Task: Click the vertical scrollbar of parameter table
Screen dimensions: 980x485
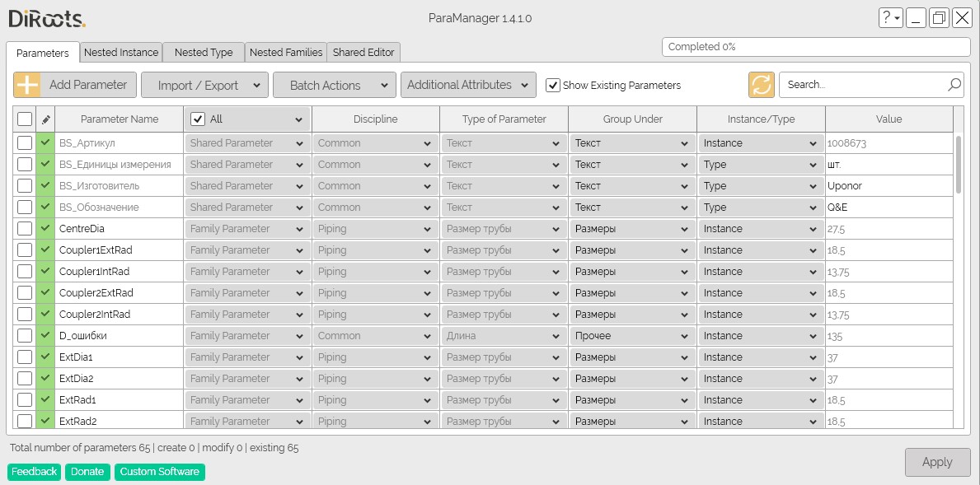Action: pos(958,165)
